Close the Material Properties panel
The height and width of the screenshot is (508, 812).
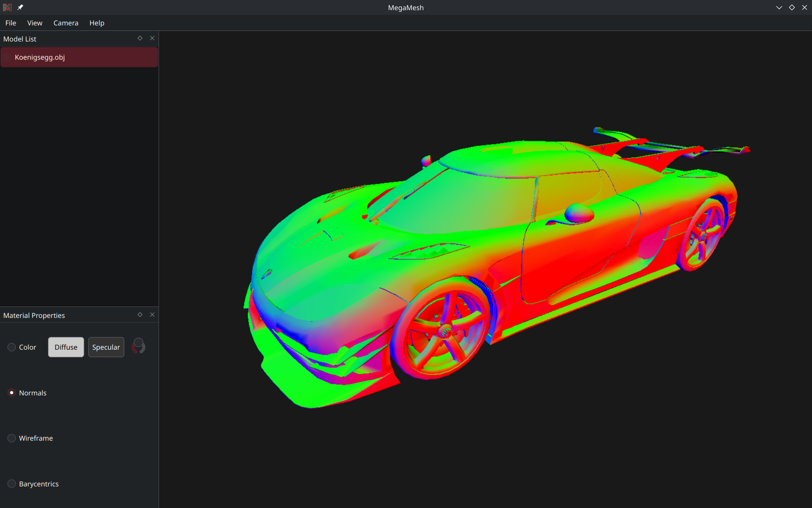[152, 315]
